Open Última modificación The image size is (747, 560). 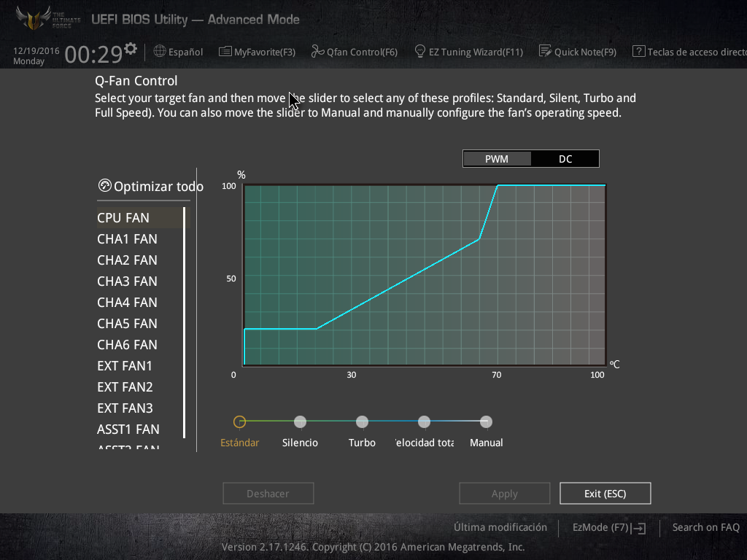(500, 527)
